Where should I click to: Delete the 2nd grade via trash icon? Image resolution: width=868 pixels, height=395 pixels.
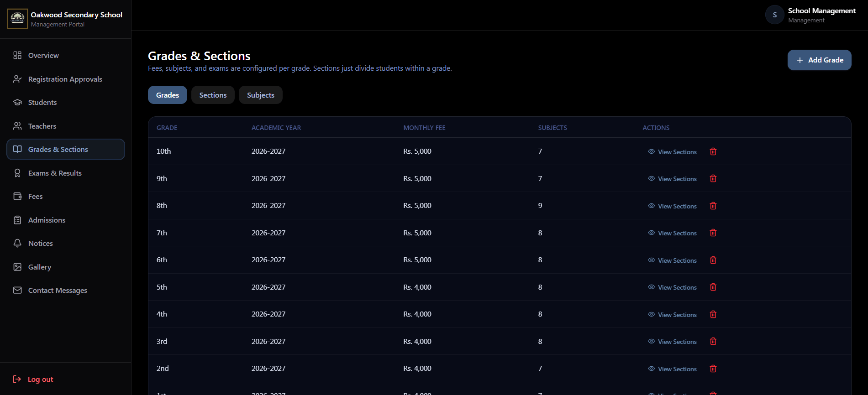tap(713, 369)
